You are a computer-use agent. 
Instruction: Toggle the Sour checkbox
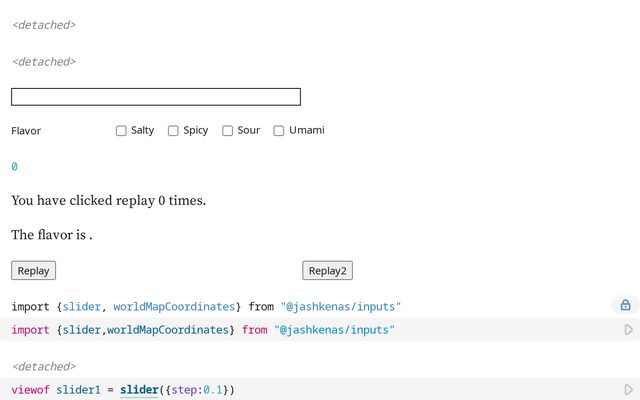(x=227, y=131)
